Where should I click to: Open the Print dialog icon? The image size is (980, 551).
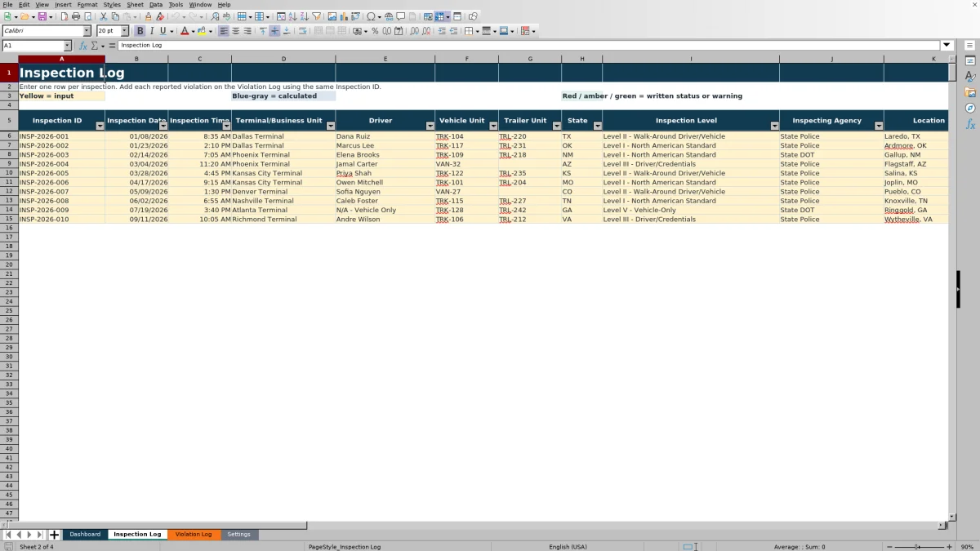[x=75, y=16]
